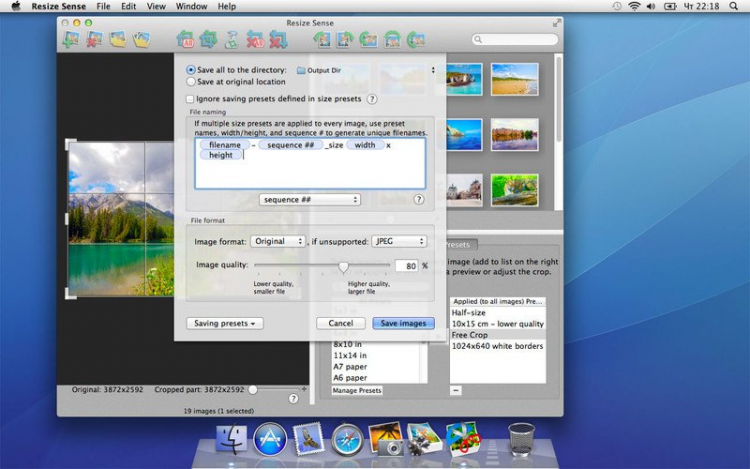Open the unsupported format JPEG dropdown
The image size is (750, 469).
point(399,241)
